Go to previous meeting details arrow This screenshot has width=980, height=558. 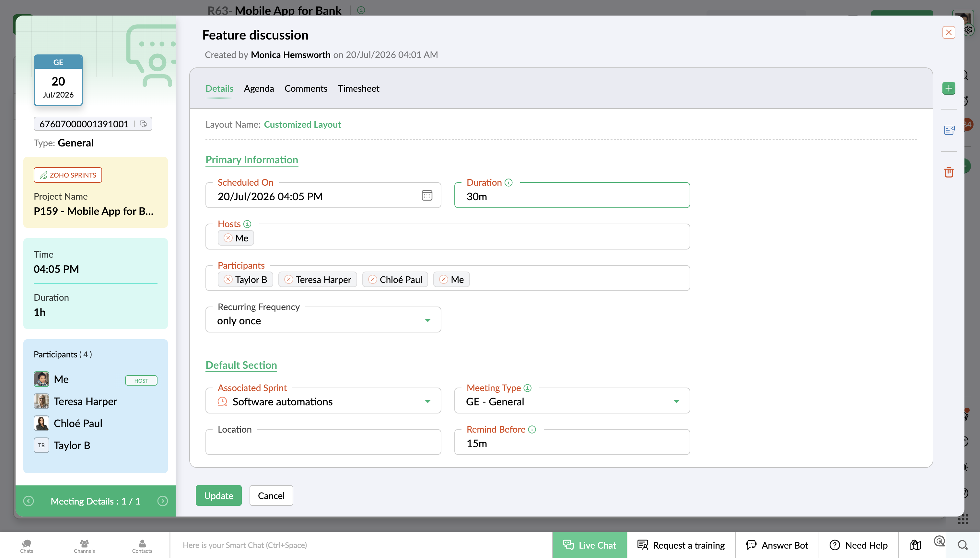29,501
